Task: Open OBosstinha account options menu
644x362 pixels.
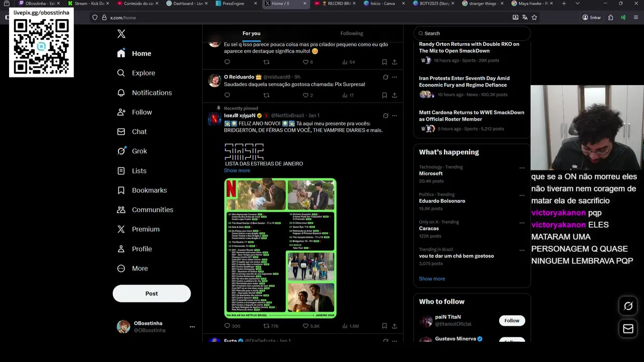Action: 192,327
